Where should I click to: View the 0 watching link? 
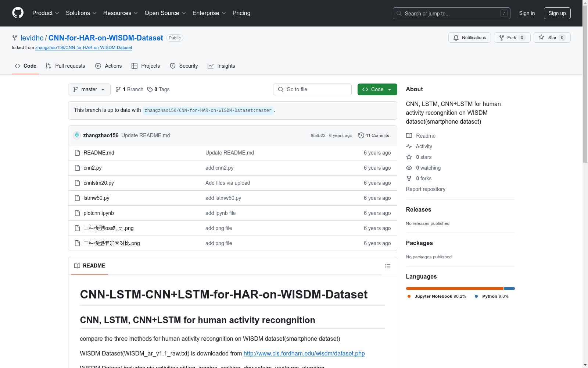(423, 168)
